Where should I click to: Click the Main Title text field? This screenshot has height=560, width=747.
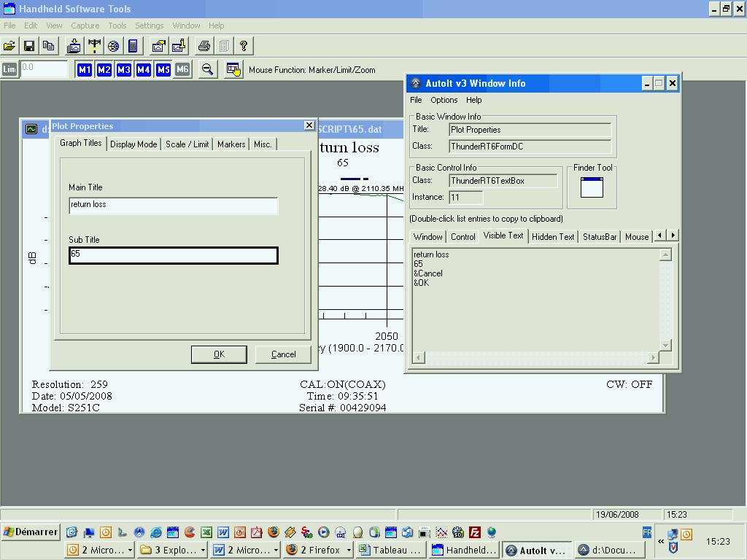[173, 206]
